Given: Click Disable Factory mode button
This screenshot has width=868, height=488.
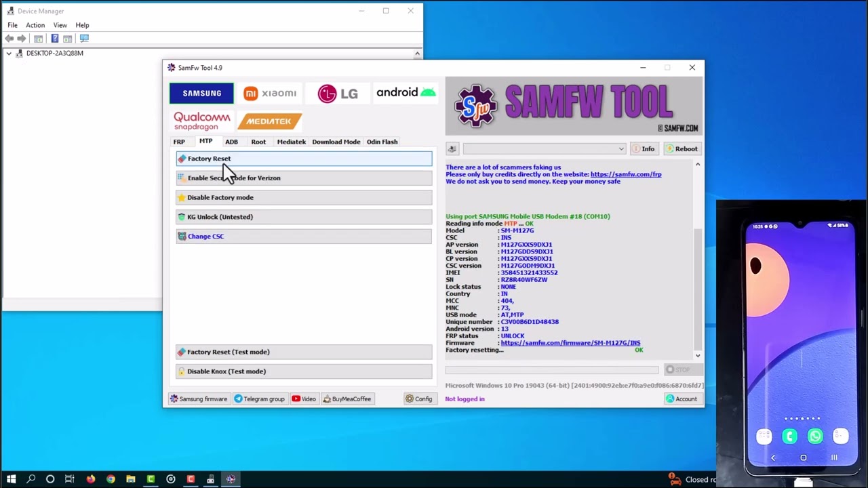Looking at the screenshot, I should pos(304,197).
